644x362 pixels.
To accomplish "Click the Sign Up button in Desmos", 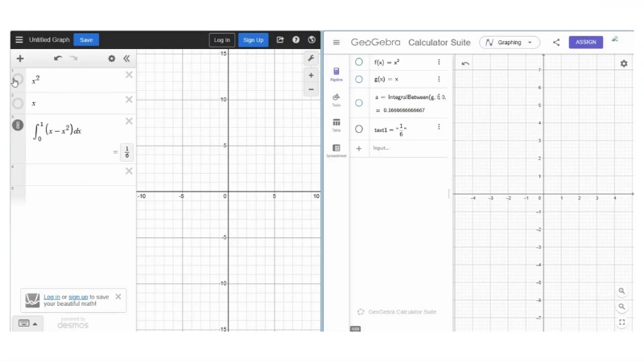I will click(x=253, y=39).
